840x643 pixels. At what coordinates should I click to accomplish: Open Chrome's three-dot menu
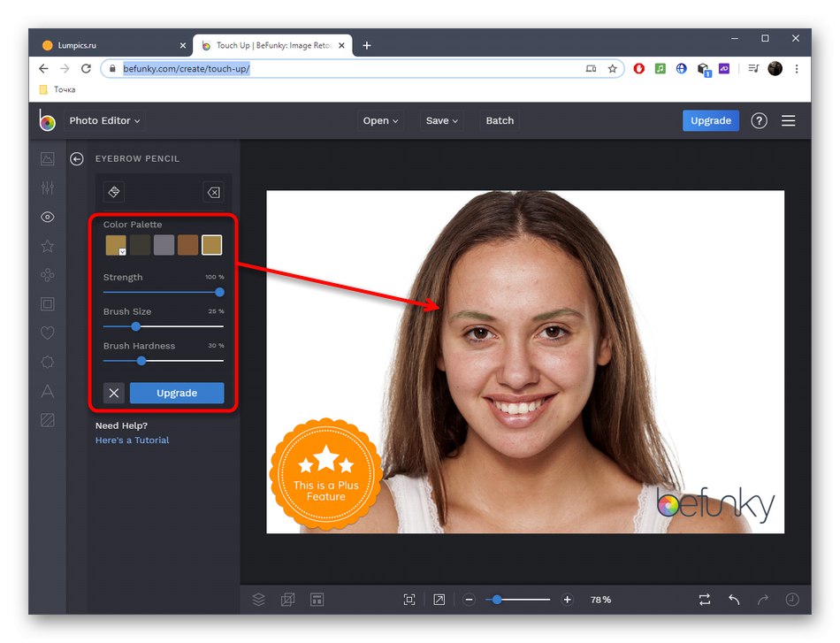797,69
